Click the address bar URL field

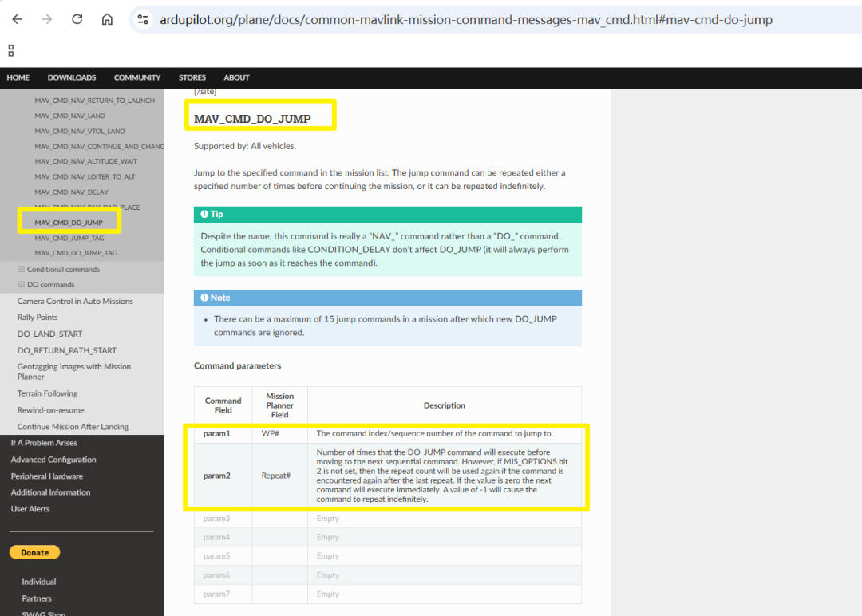[465, 20]
